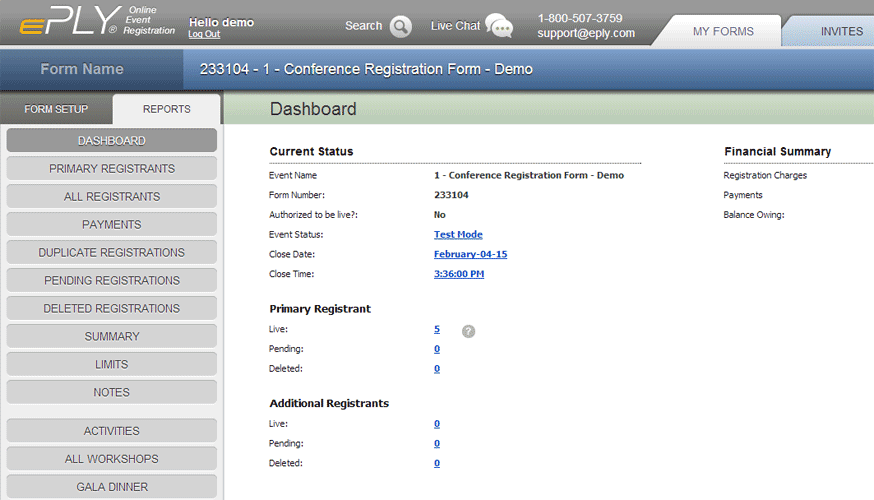Click the Payments label in Financial Summary
Screen dimensions: 874x500
[x=742, y=195]
